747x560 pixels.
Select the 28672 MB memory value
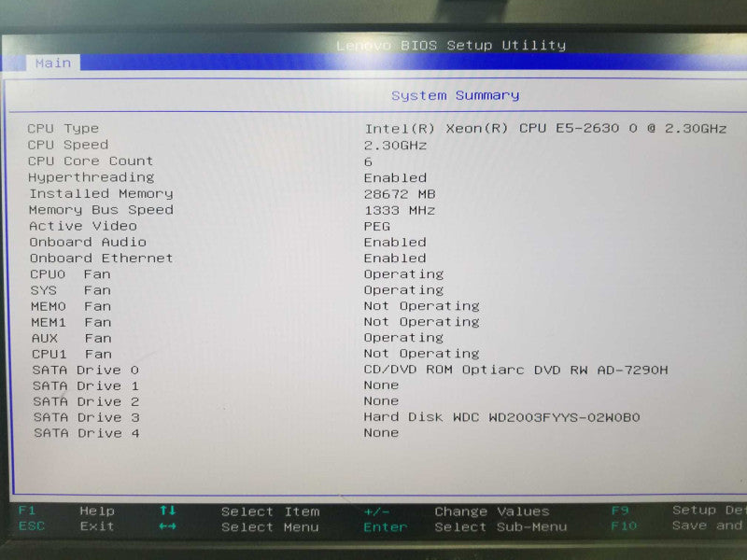coord(400,194)
